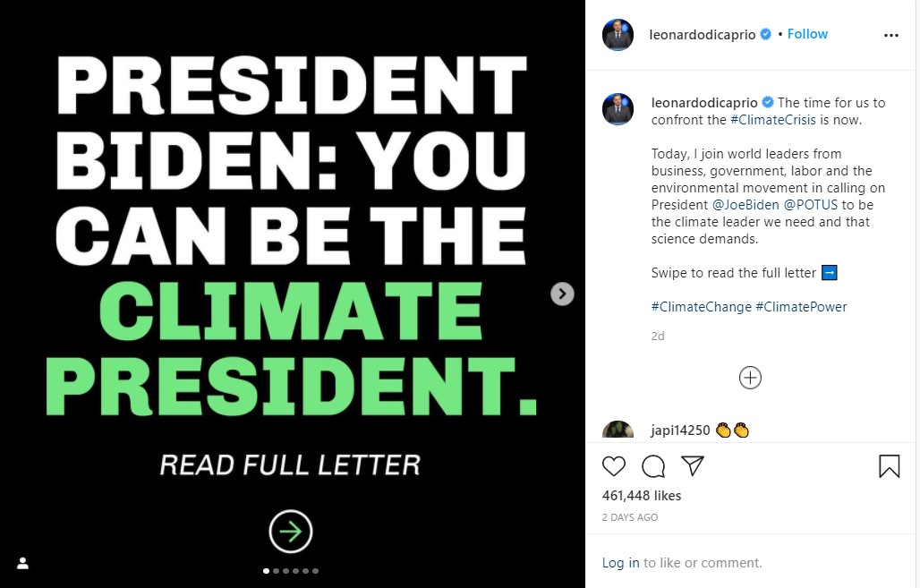
Task: Open the #ClimatePower hashtag
Action: pyautogui.click(x=801, y=306)
